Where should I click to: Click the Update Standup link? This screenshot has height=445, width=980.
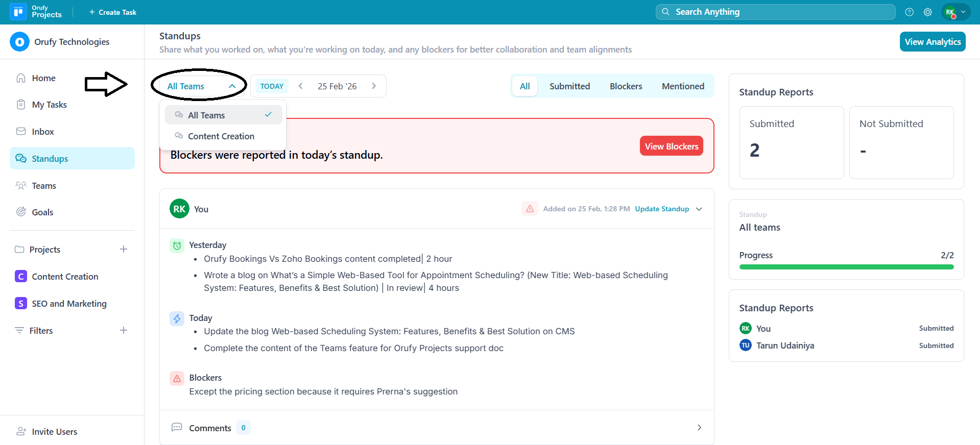tap(662, 209)
